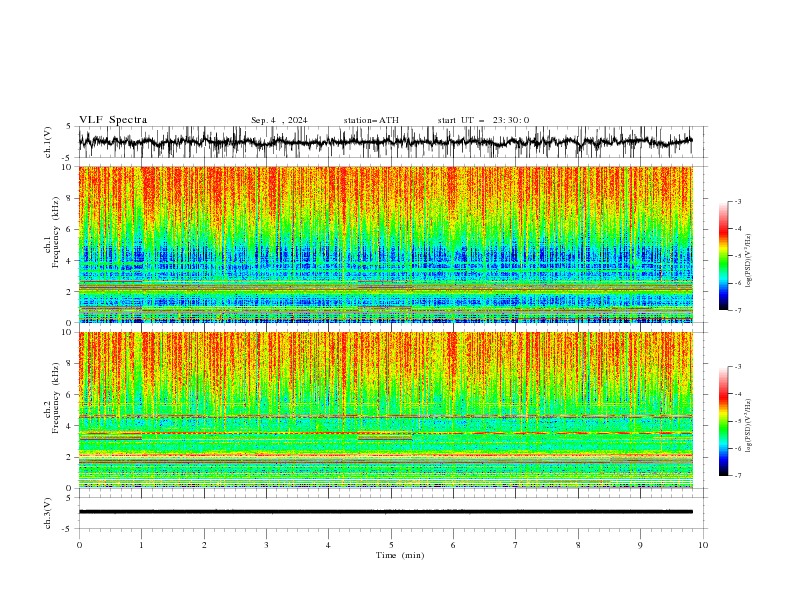Viewport: 792px width, 612px height.
Task: Select the "Time (min)" axis title
Action: tap(400, 555)
